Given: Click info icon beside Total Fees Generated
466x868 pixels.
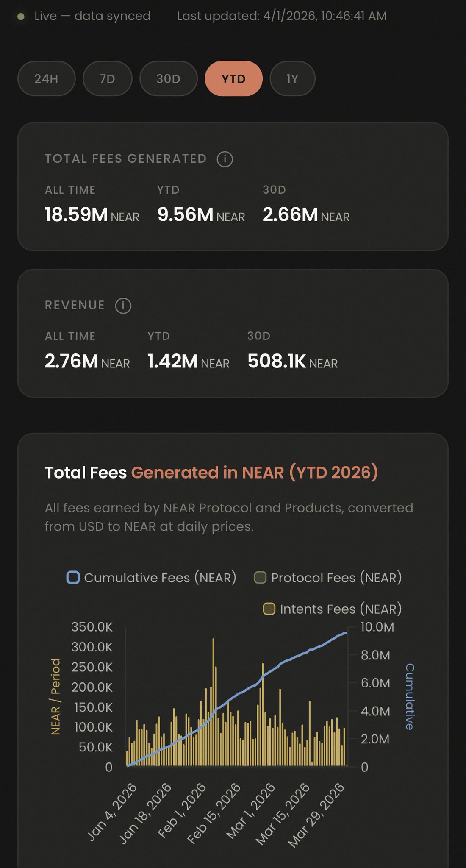Looking at the screenshot, I should (225, 159).
